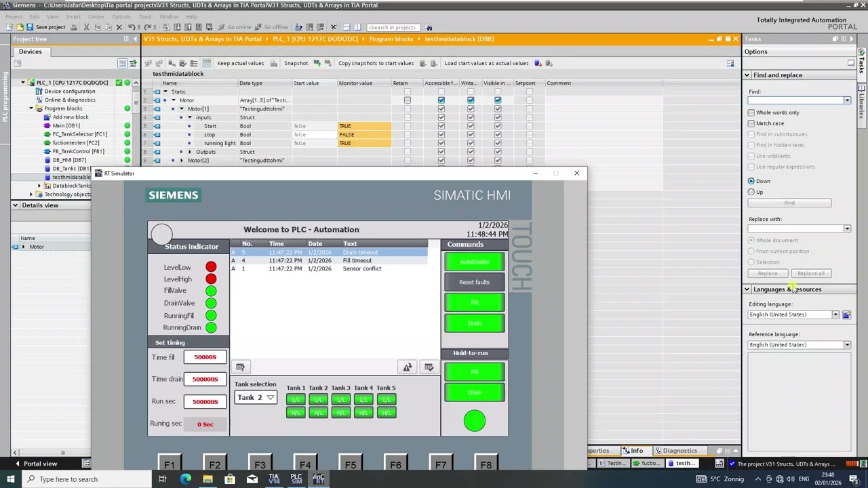This screenshot has width=868, height=488.
Task: Open the Replace with dropdown arrow
Action: (x=847, y=228)
